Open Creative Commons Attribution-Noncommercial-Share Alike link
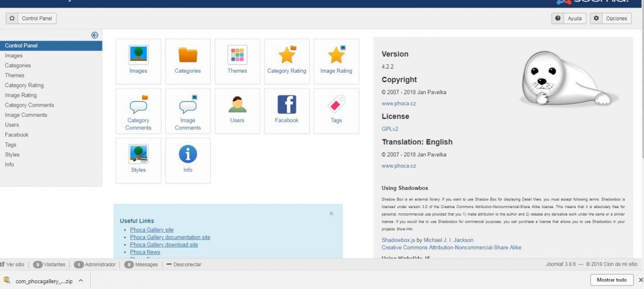 click(451, 247)
